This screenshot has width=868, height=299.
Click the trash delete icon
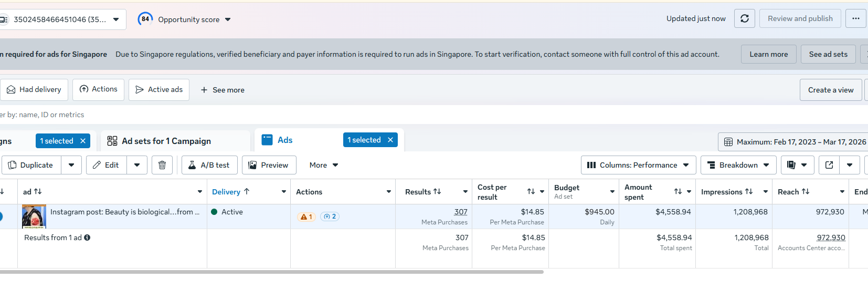[x=162, y=165]
